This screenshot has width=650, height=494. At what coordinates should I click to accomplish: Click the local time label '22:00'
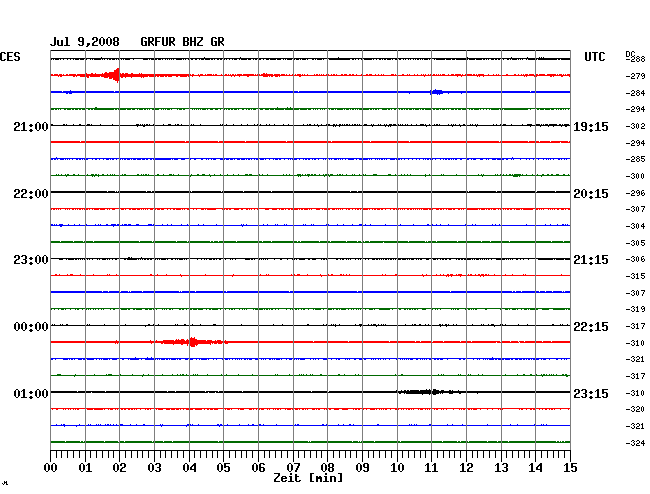coord(31,194)
